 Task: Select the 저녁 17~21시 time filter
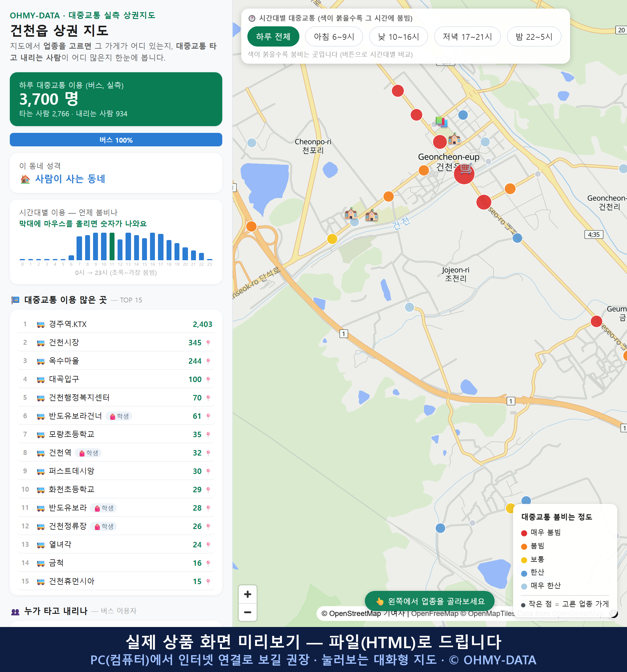tap(467, 36)
